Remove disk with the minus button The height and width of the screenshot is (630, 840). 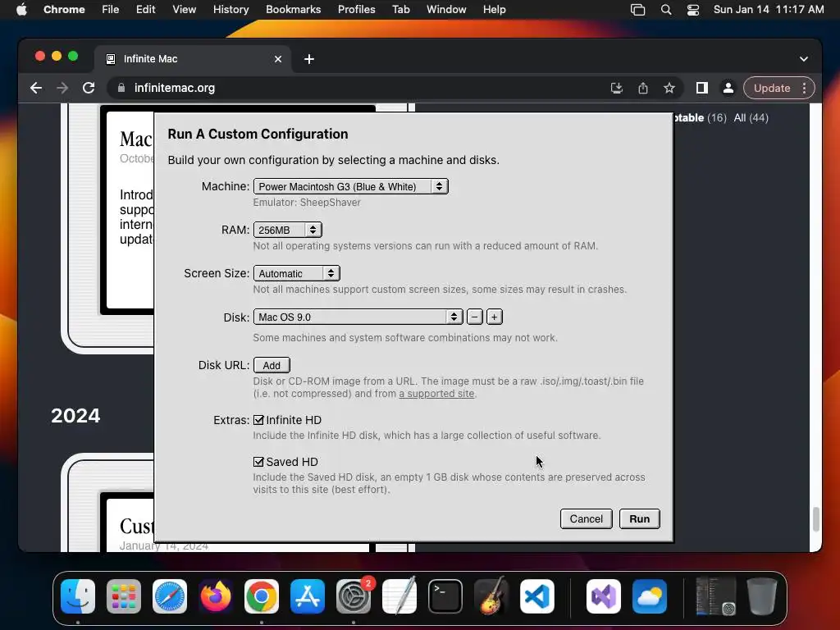tap(475, 317)
